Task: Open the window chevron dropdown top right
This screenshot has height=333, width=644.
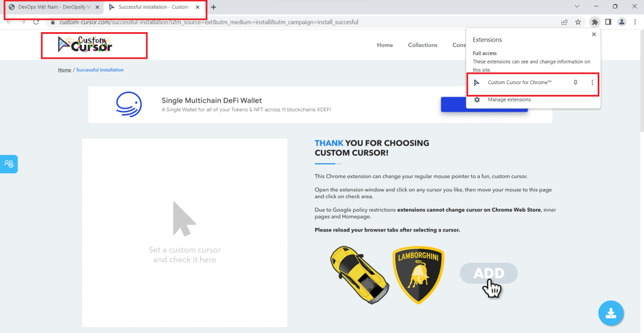Action: pyautogui.click(x=577, y=6)
